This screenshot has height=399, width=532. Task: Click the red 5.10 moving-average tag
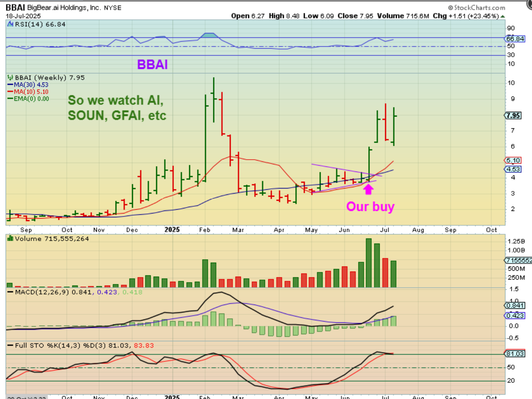[x=513, y=161]
